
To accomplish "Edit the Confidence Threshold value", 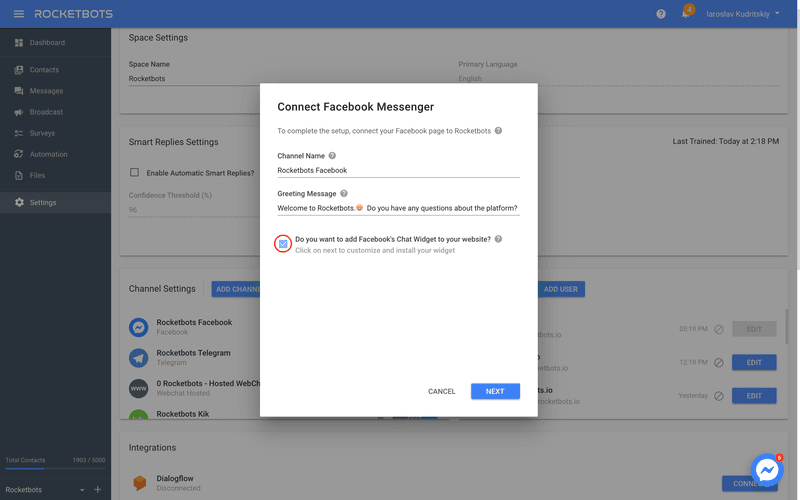I will (x=194, y=210).
